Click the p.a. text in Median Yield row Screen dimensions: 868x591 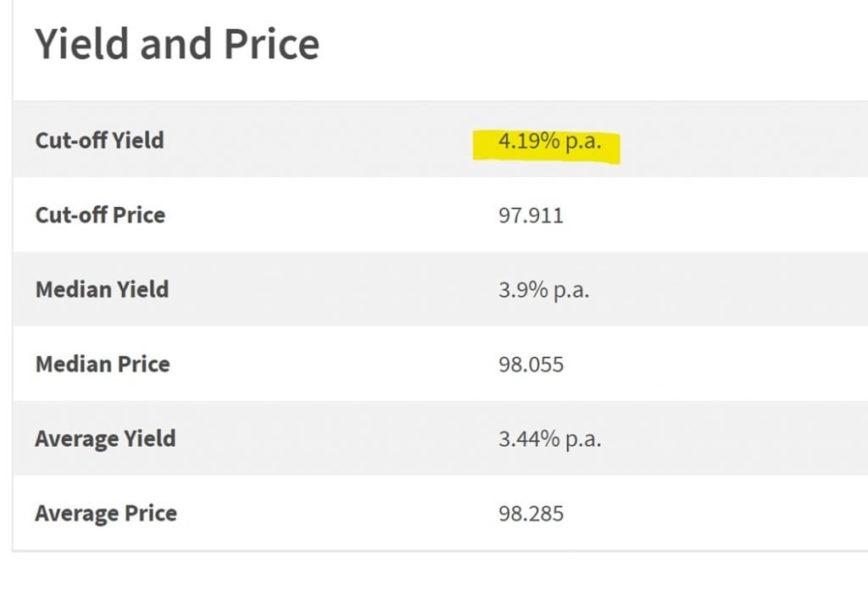(x=571, y=291)
